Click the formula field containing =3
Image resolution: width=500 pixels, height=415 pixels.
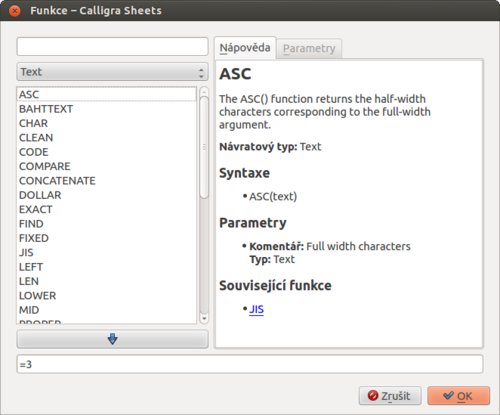250,364
